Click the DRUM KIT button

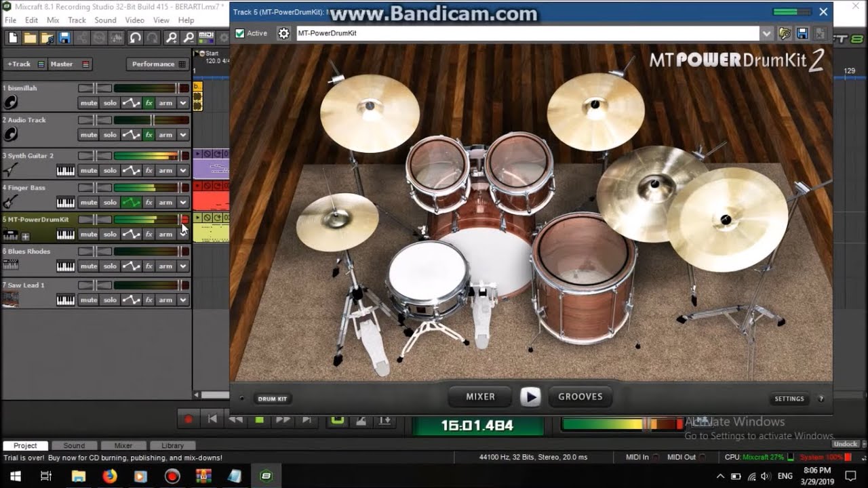coord(272,399)
